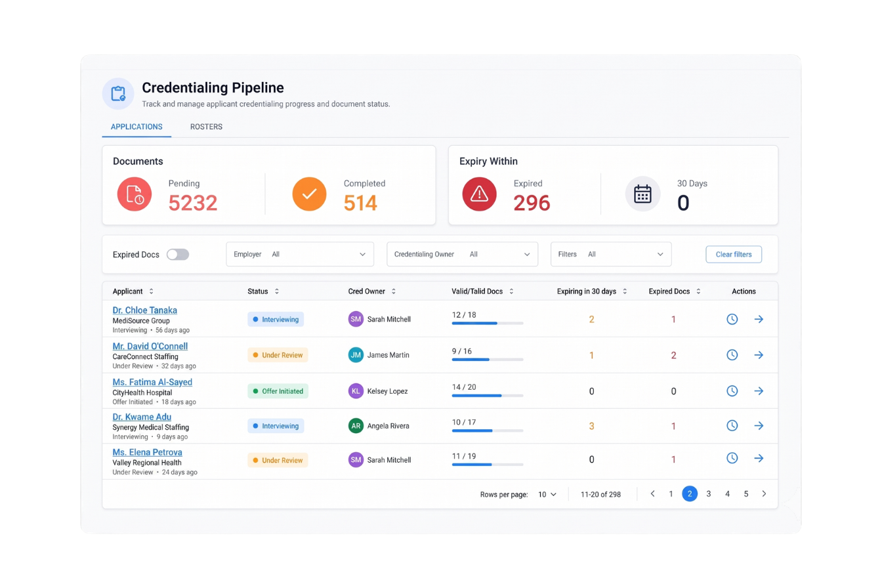Sort by Expiring in 30 days arrows
The image size is (882, 588).
click(x=625, y=291)
